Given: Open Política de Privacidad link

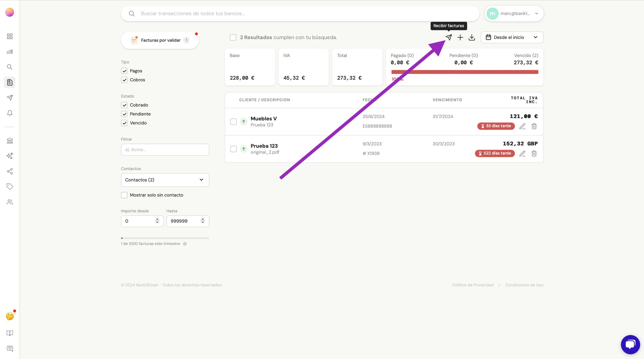Looking at the screenshot, I should [x=473, y=285].
